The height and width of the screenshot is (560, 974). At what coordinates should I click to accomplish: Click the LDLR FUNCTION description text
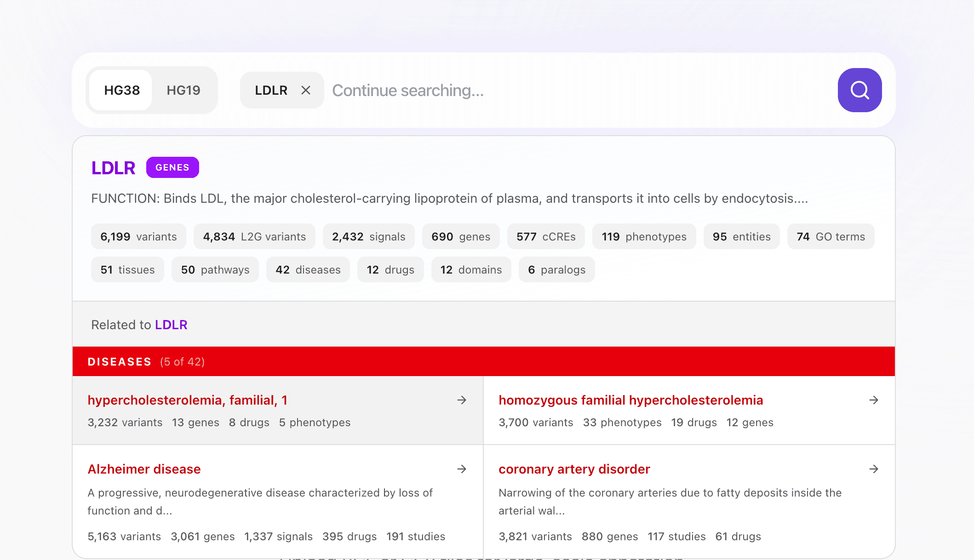pos(449,198)
